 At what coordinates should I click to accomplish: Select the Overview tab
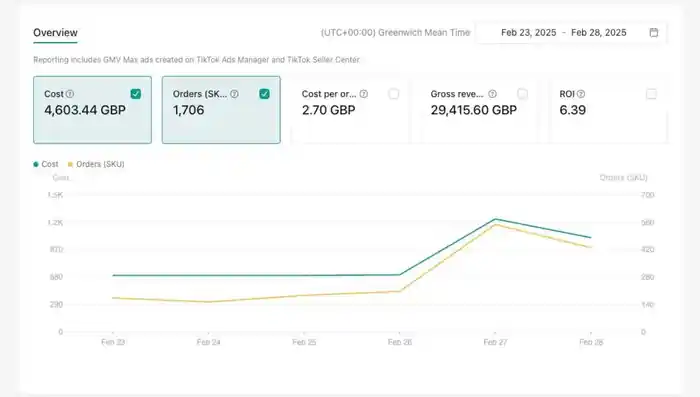tap(55, 33)
